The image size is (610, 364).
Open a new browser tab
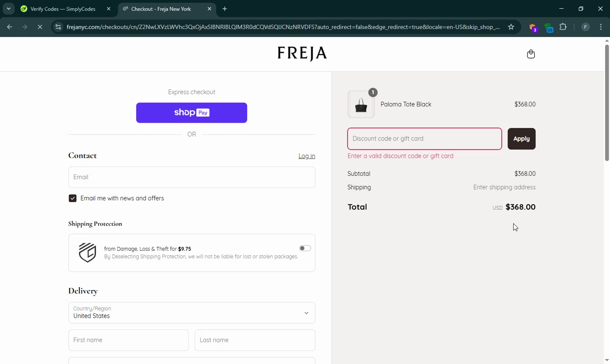225,9
